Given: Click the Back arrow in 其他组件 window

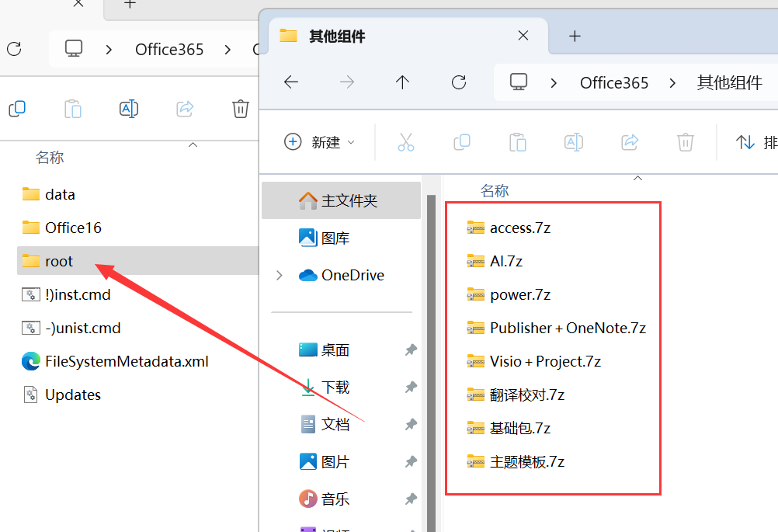Looking at the screenshot, I should tap(291, 82).
